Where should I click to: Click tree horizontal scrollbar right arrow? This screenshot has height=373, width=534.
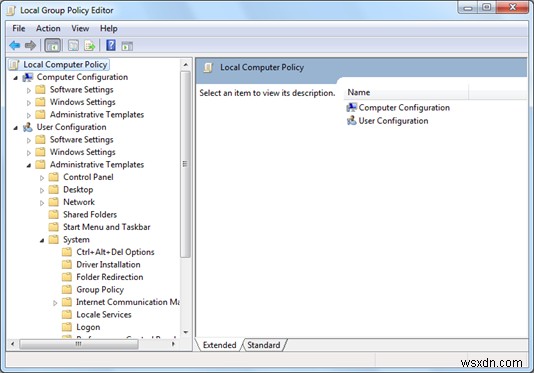[x=173, y=344]
